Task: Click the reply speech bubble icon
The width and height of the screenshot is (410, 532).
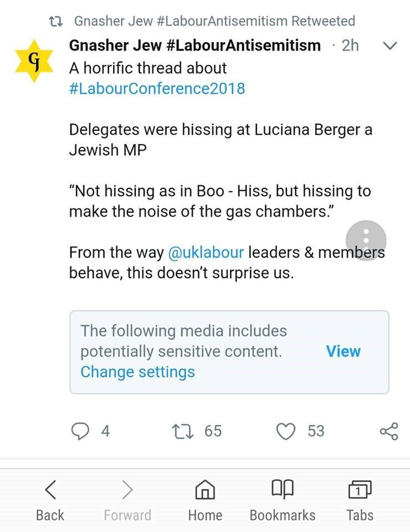Action: (x=82, y=431)
